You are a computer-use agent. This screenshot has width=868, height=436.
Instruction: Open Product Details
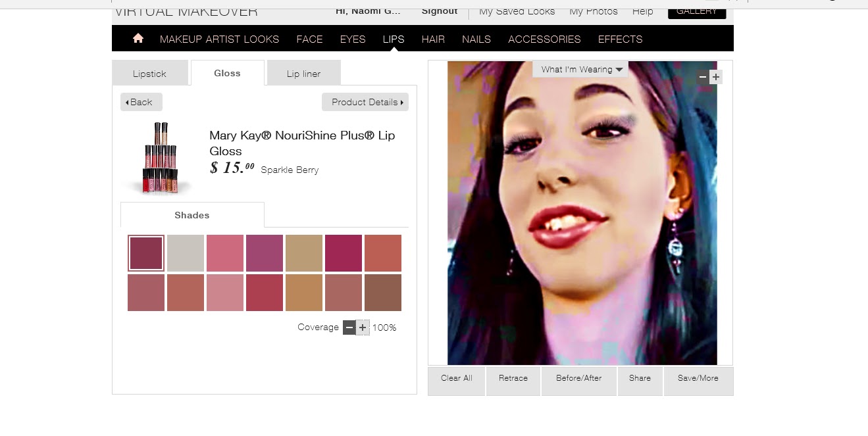365,102
